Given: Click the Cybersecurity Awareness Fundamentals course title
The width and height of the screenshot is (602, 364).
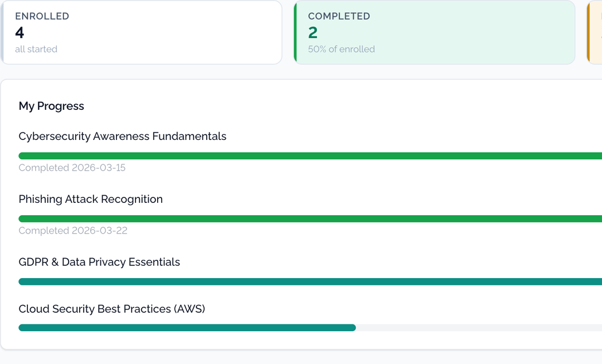Looking at the screenshot, I should tap(123, 137).
